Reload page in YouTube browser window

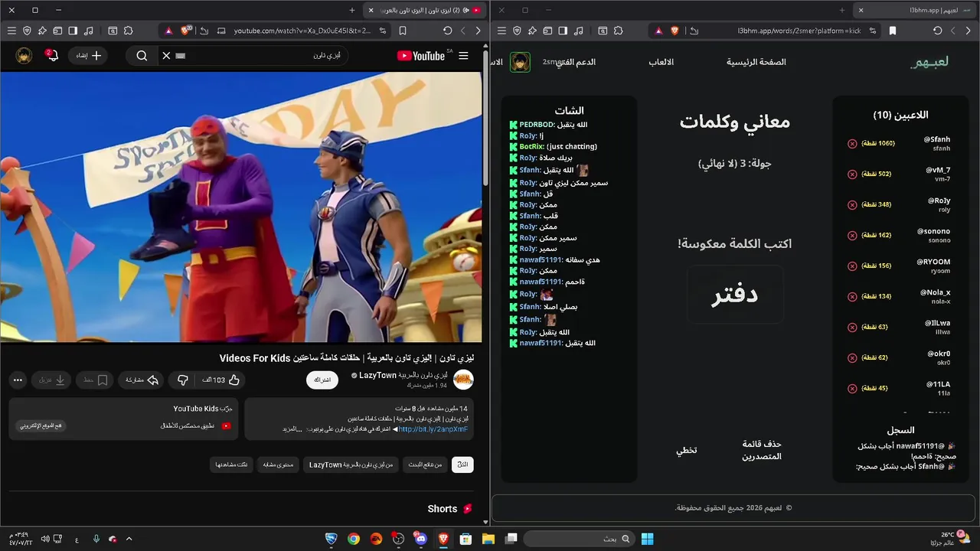[x=448, y=31]
